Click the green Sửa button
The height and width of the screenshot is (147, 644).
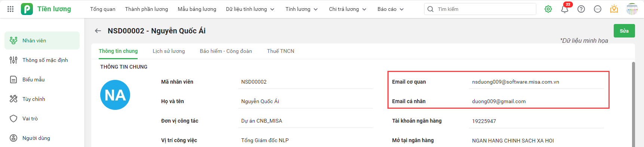pos(624,31)
